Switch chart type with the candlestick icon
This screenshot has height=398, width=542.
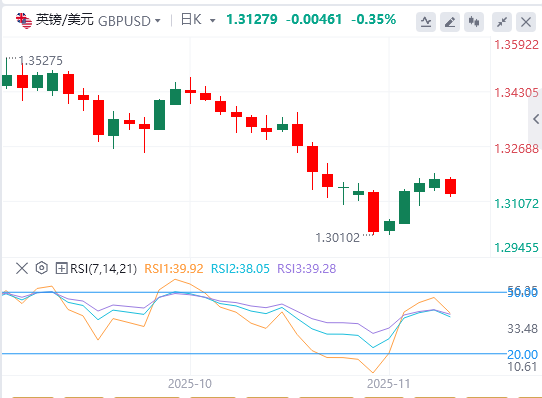[474, 22]
